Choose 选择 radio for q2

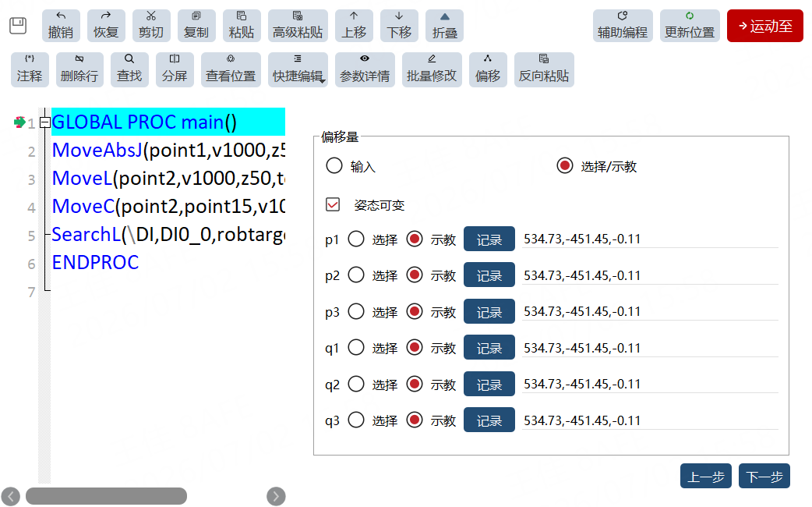click(x=356, y=384)
